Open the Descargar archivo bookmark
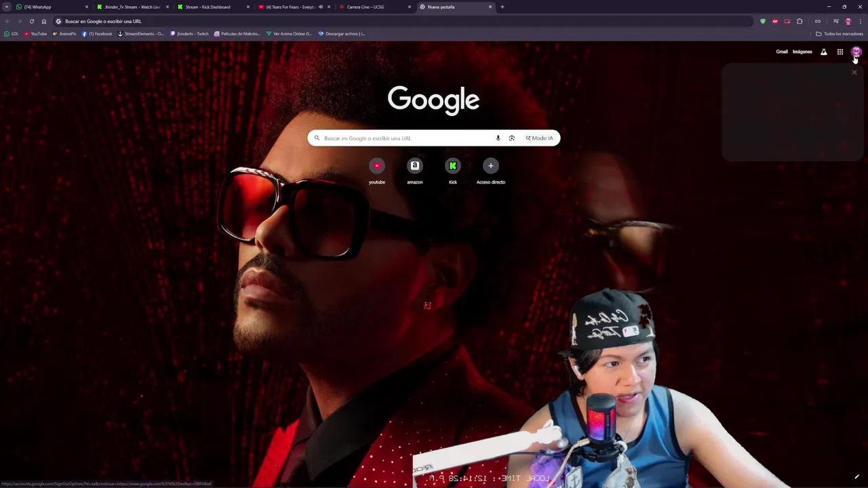The width and height of the screenshot is (868, 488). (341, 34)
